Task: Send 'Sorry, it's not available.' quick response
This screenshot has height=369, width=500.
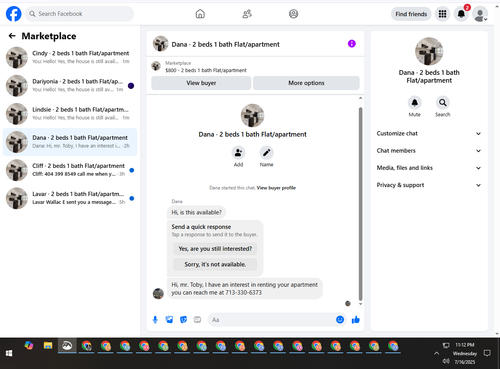Action: (215, 264)
